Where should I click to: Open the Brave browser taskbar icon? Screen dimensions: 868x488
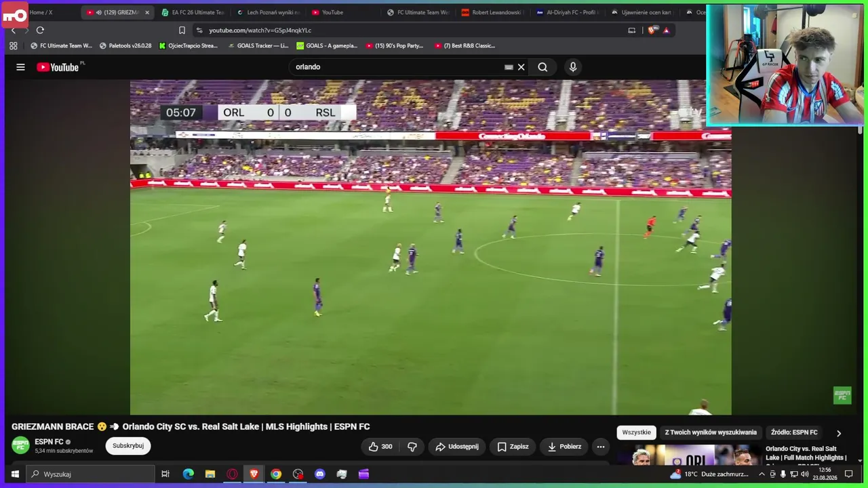254,474
